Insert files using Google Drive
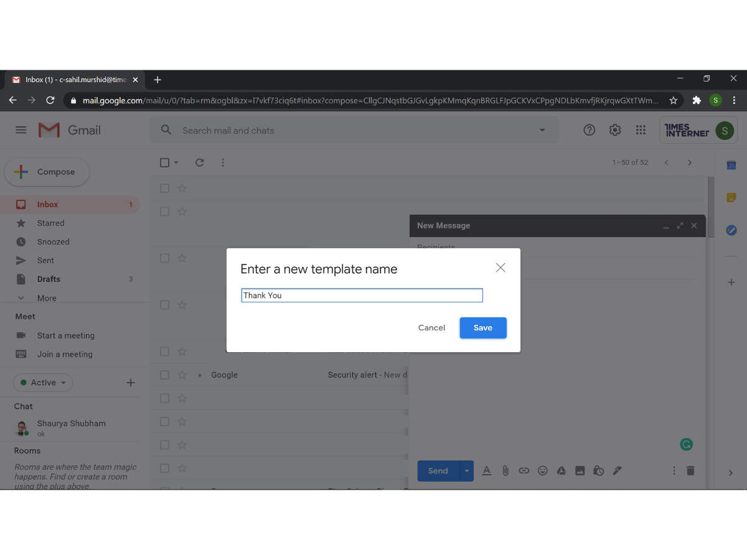Screen dimensions: 747x560 click(561, 470)
